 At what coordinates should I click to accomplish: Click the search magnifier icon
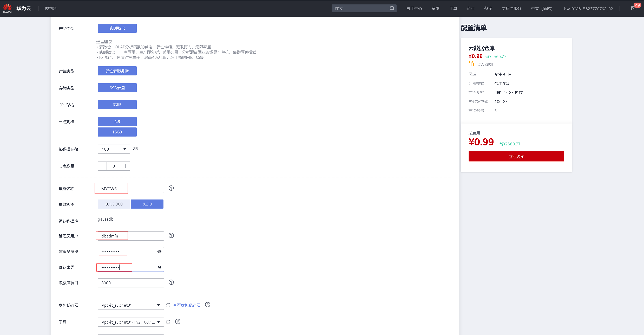[x=392, y=8]
